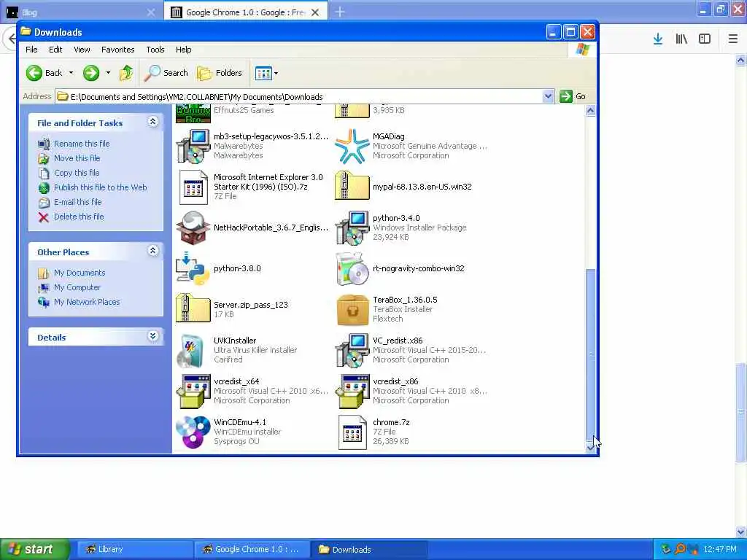The width and height of the screenshot is (747, 560).
Task: Select the python-3.8.0 file icon
Action: point(193,268)
